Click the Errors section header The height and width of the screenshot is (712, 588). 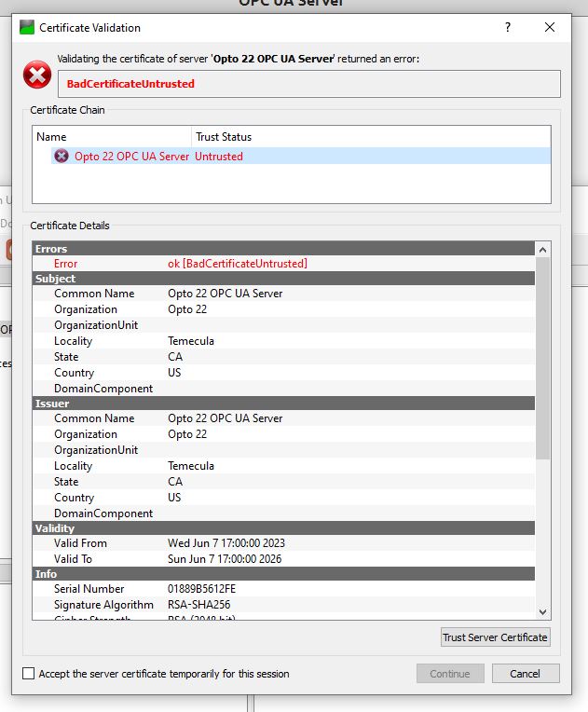click(283, 249)
